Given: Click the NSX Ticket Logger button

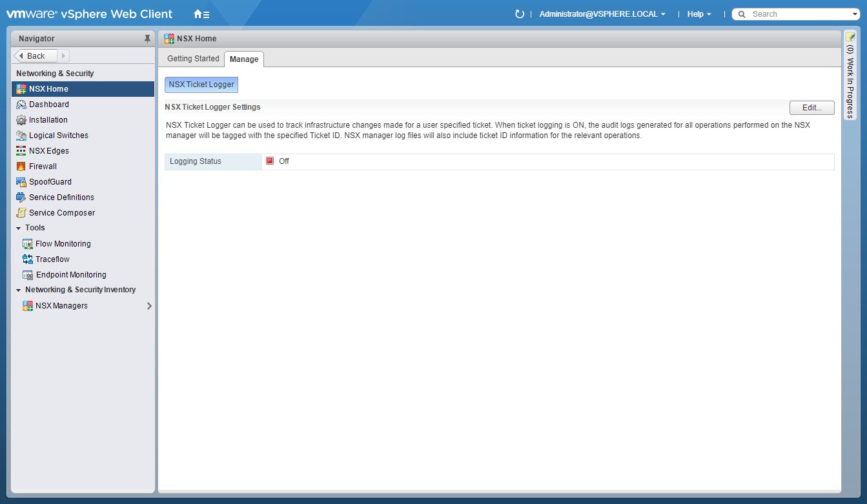Looking at the screenshot, I should 201,85.
